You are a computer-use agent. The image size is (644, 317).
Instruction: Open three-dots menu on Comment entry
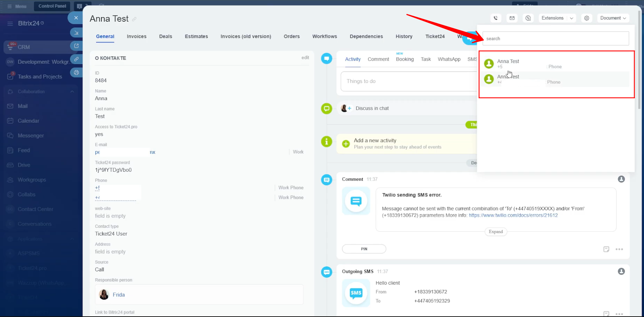pyautogui.click(x=619, y=249)
